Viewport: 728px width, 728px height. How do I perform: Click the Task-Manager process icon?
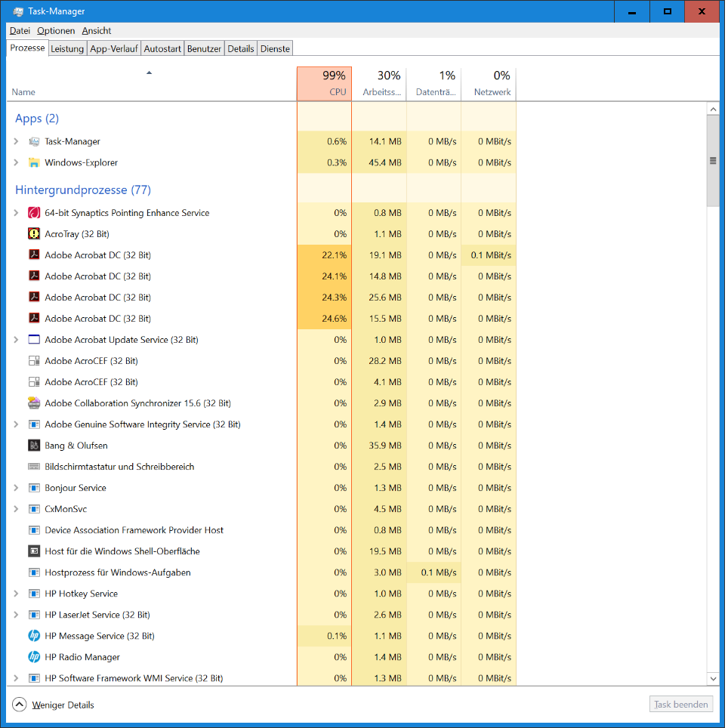click(34, 142)
